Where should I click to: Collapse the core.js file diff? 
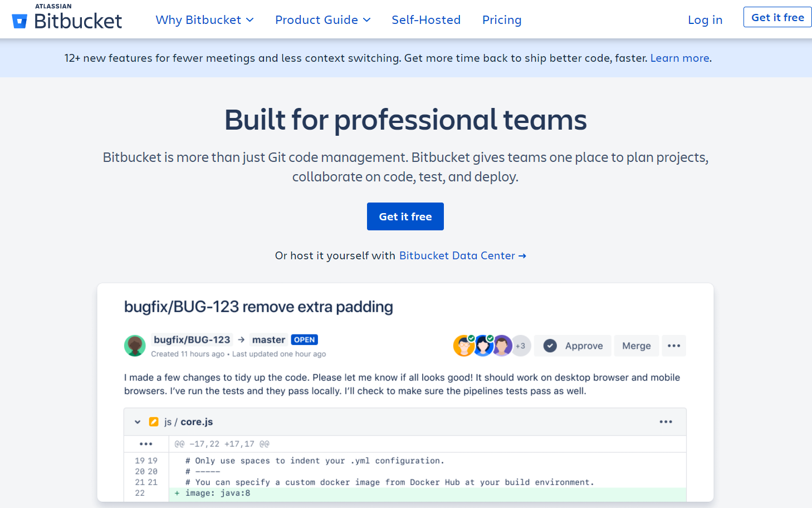point(138,422)
